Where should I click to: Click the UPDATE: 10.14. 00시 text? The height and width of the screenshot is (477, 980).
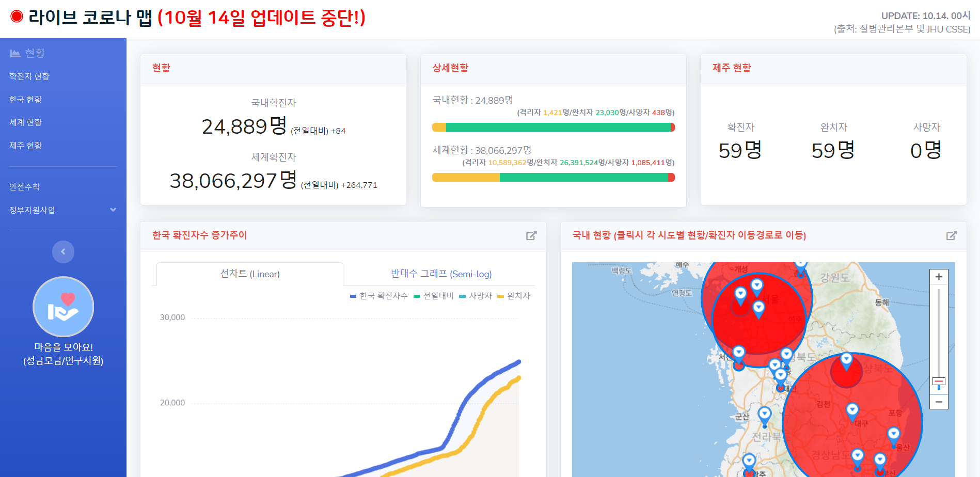point(926,16)
